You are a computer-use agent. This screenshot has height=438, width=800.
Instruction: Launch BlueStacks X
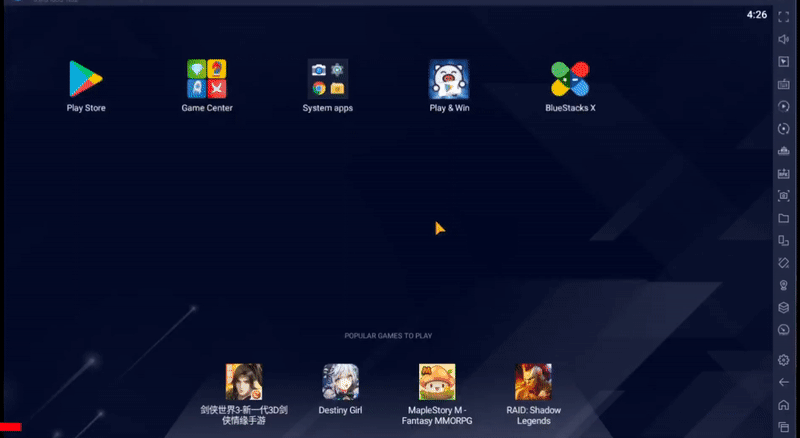click(x=570, y=79)
